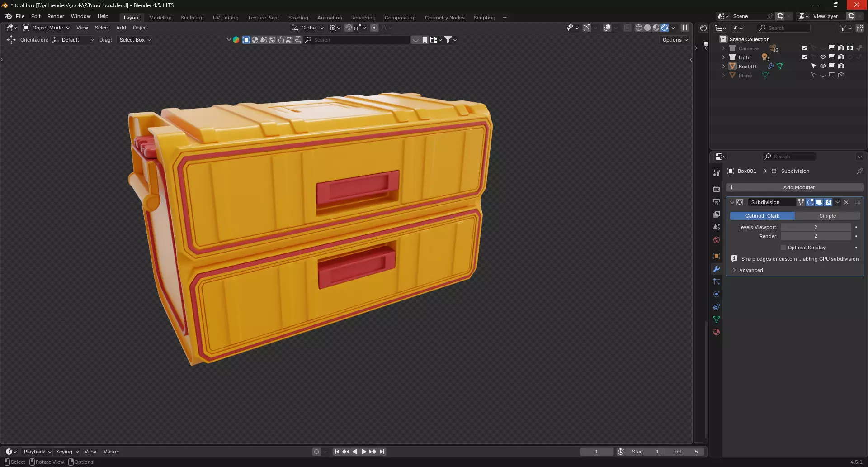
Task: Open the Global transform orientation dropdown
Action: [x=308, y=28]
